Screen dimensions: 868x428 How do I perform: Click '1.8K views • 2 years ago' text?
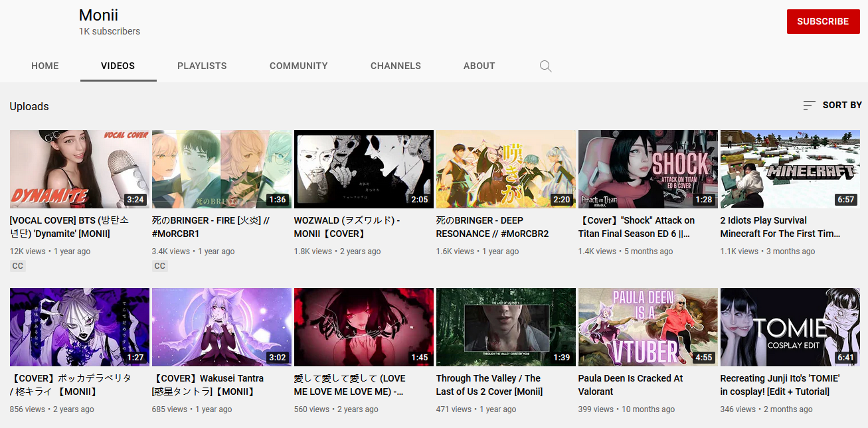click(x=337, y=251)
